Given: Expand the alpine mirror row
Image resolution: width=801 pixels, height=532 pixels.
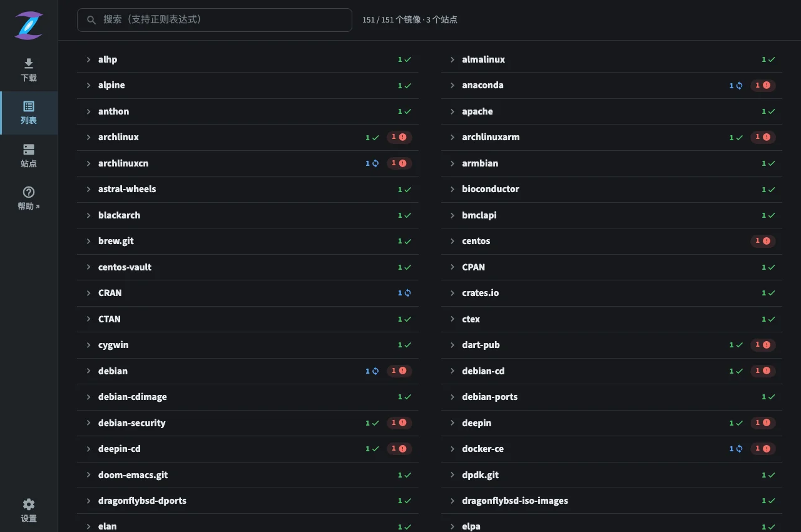Looking at the screenshot, I should click(x=248, y=85).
